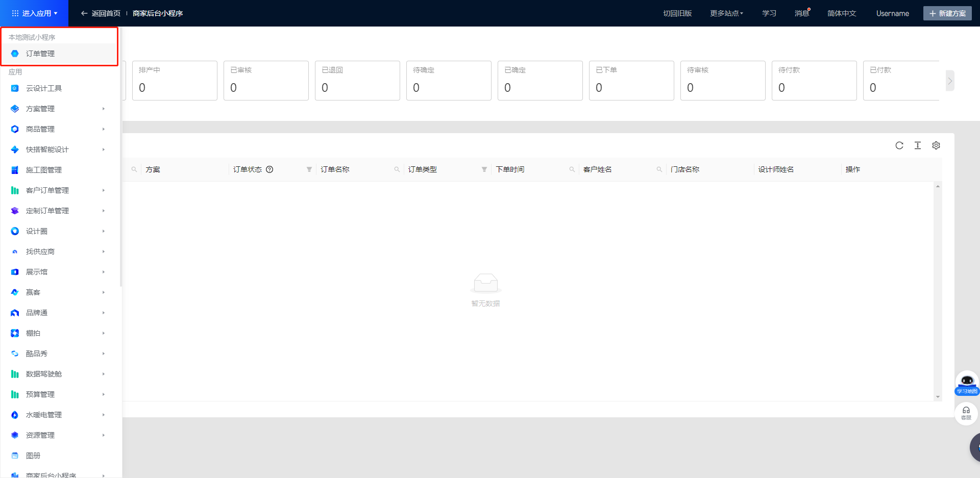Open the 更多站点 dropdown
The width and height of the screenshot is (980, 478).
pyautogui.click(x=726, y=13)
